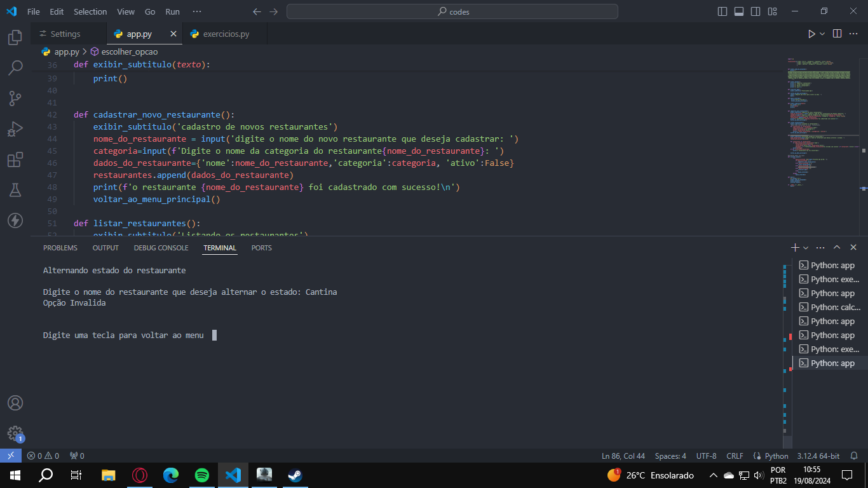Viewport: 868px width, 488px height.
Task: Open File Explorer from the taskbar
Action: 109,475
